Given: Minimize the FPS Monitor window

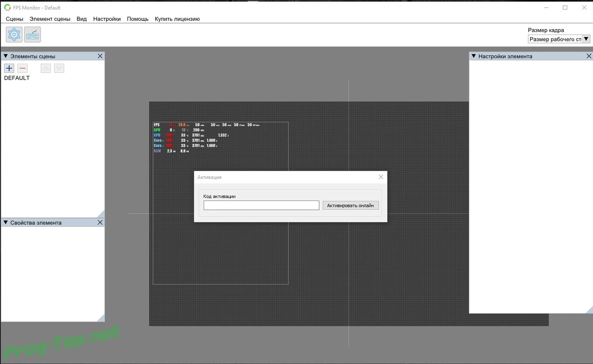Looking at the screenshot, I should coord(547,7).
